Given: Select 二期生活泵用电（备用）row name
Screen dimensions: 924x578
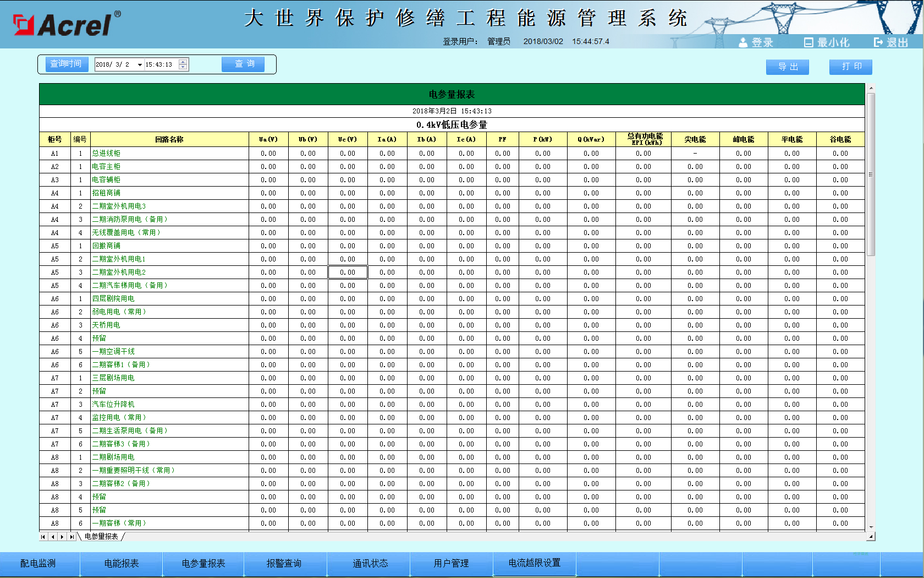Looking at the screenshot, I should point(130,431).
